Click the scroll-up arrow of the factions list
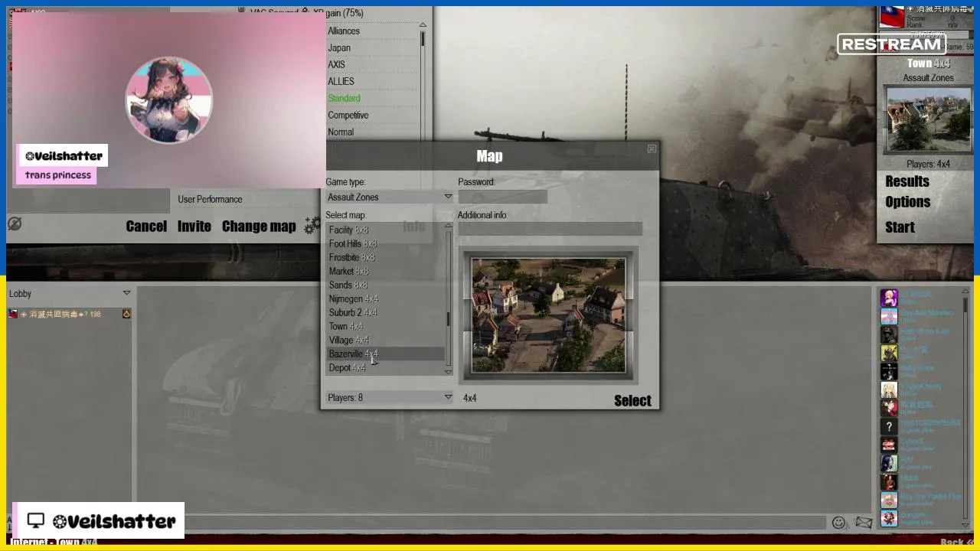The height and width of the screenshot is (551, 980). [423, 25]
